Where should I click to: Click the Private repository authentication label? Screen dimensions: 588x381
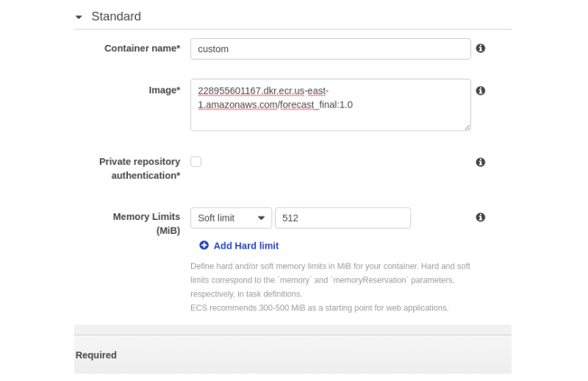[140, 168]
